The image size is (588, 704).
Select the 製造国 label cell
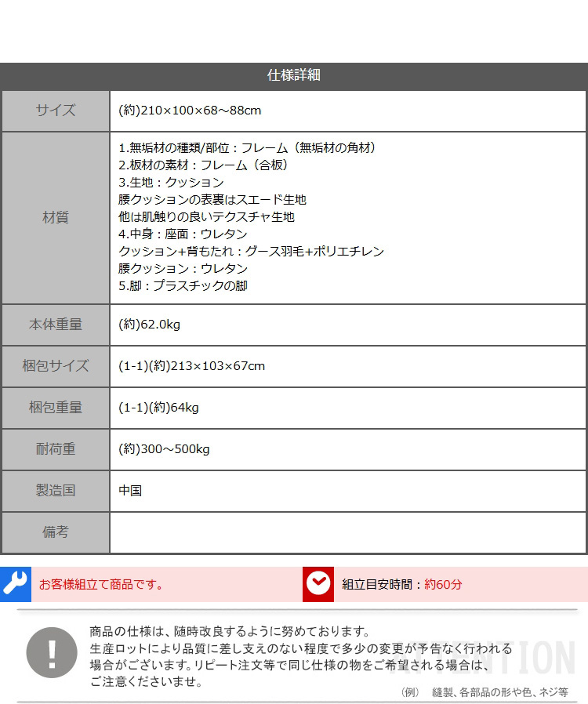(56, 491)
